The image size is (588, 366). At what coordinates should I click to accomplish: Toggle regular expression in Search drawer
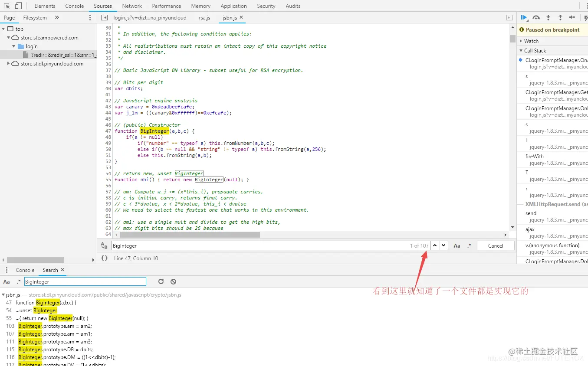tap(18, 282)
